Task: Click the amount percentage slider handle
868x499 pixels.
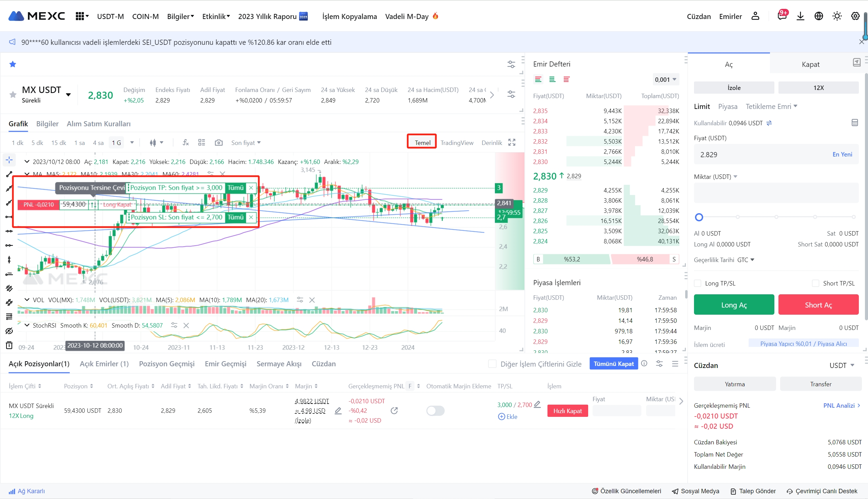Action: tap(699, 217)
